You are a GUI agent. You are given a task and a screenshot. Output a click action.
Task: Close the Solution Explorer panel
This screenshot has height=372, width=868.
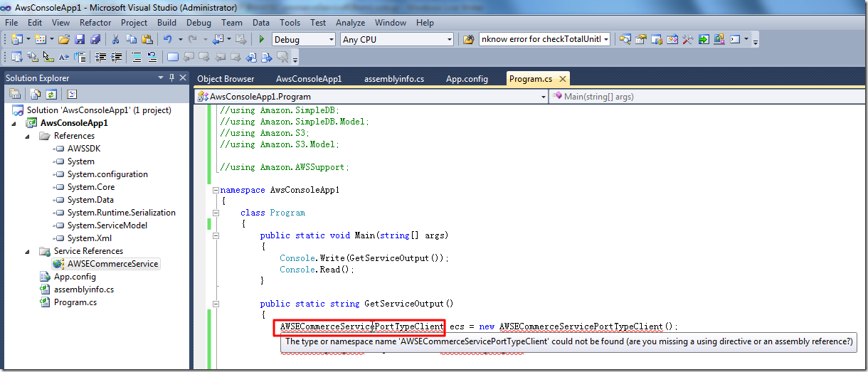pyautogui.click(x=182, y=78)
